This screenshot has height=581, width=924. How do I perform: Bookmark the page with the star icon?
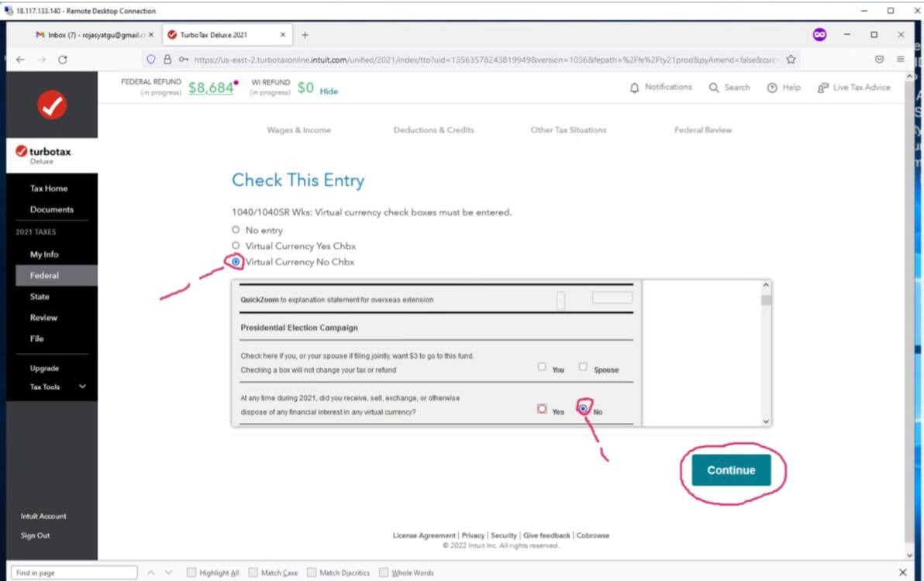click(791, 60)
